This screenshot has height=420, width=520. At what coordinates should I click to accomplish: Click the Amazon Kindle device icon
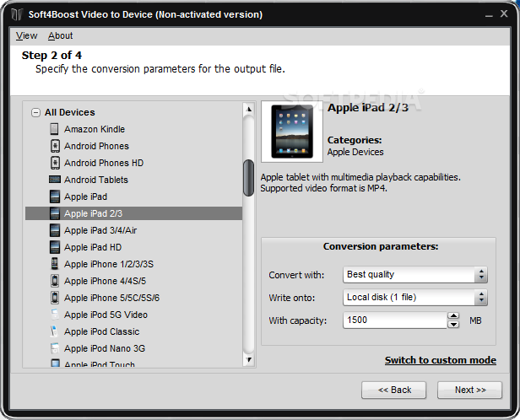tap(54, 129)
